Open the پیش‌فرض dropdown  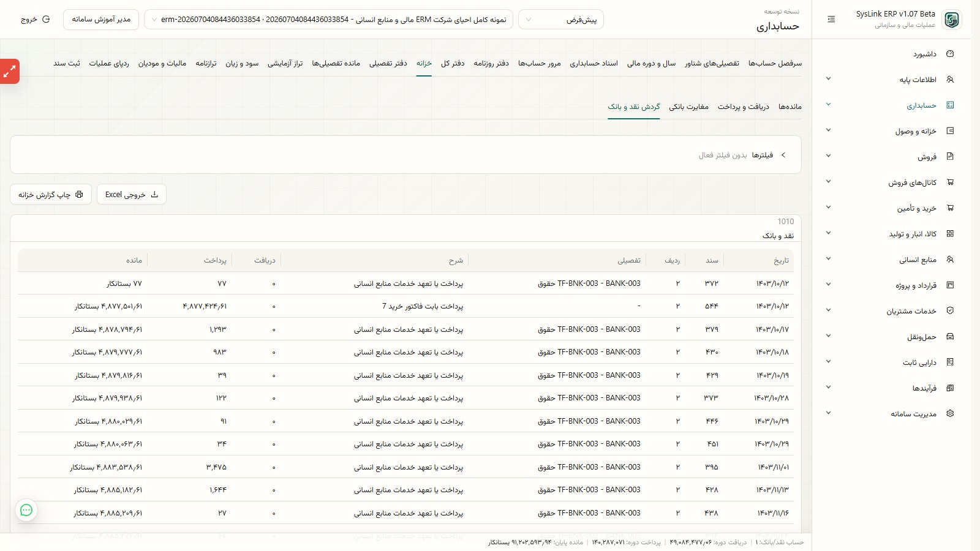click(x=561, y=20)
